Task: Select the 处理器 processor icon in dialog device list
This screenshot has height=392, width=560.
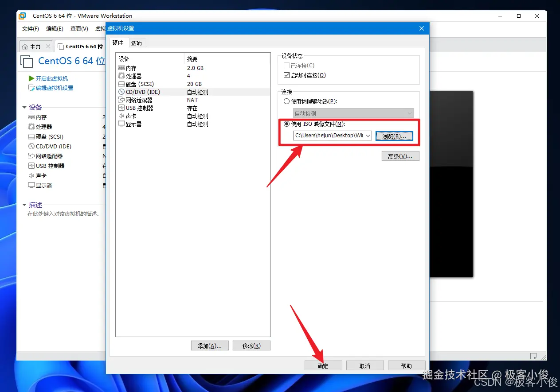Action: coord(121,76)
